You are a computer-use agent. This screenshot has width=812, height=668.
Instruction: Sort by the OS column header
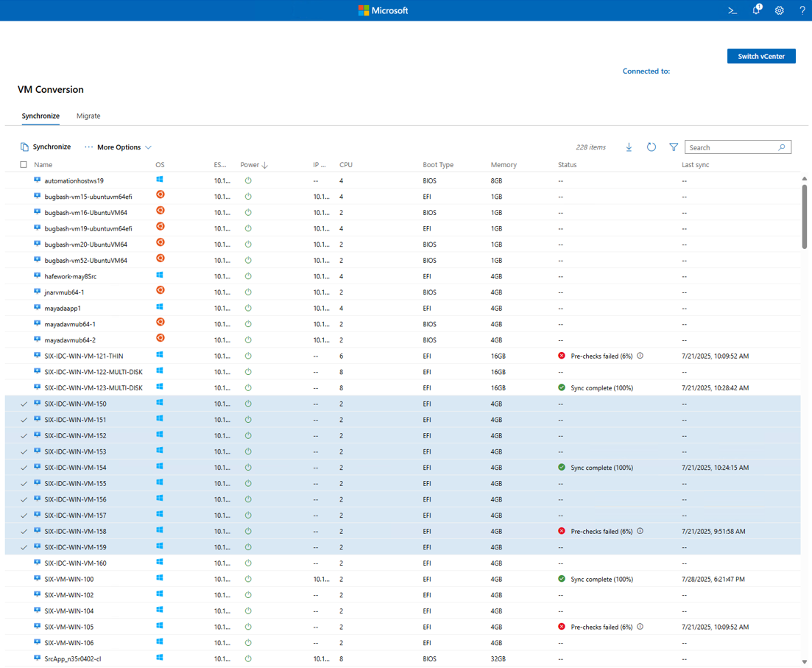(160, 165)
